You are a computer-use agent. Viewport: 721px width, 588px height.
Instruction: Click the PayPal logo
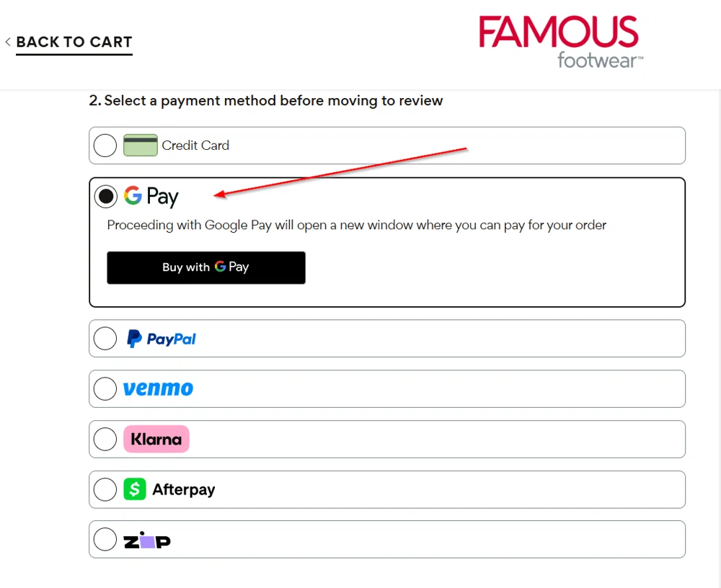[161, 338]
